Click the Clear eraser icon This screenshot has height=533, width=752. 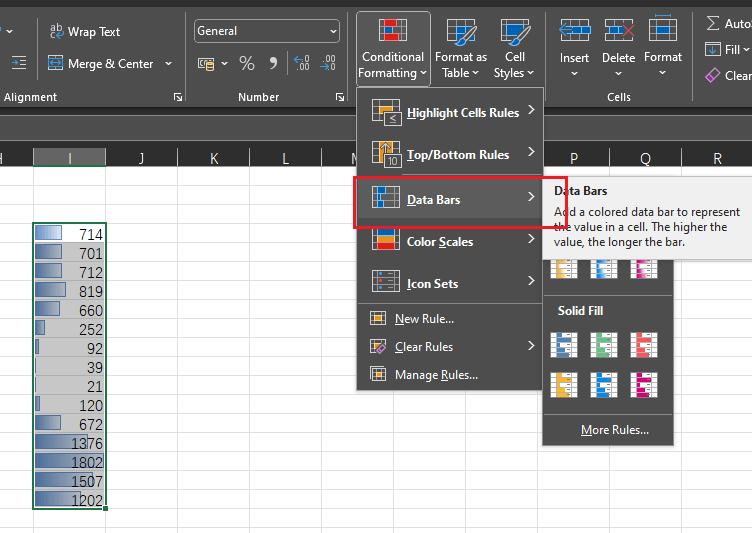coord(713,75)
